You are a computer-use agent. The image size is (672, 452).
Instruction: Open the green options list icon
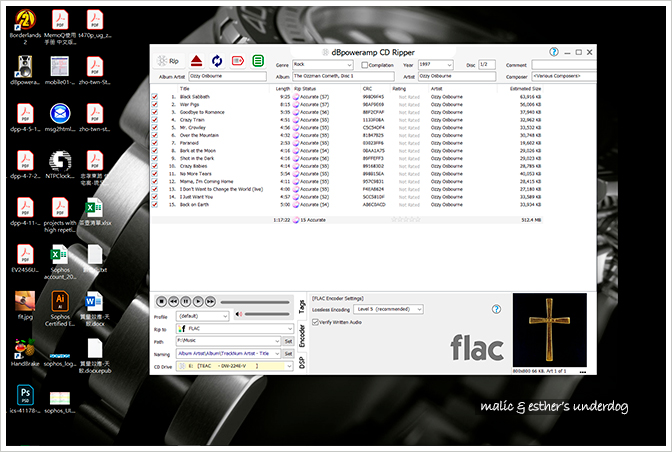258,61
